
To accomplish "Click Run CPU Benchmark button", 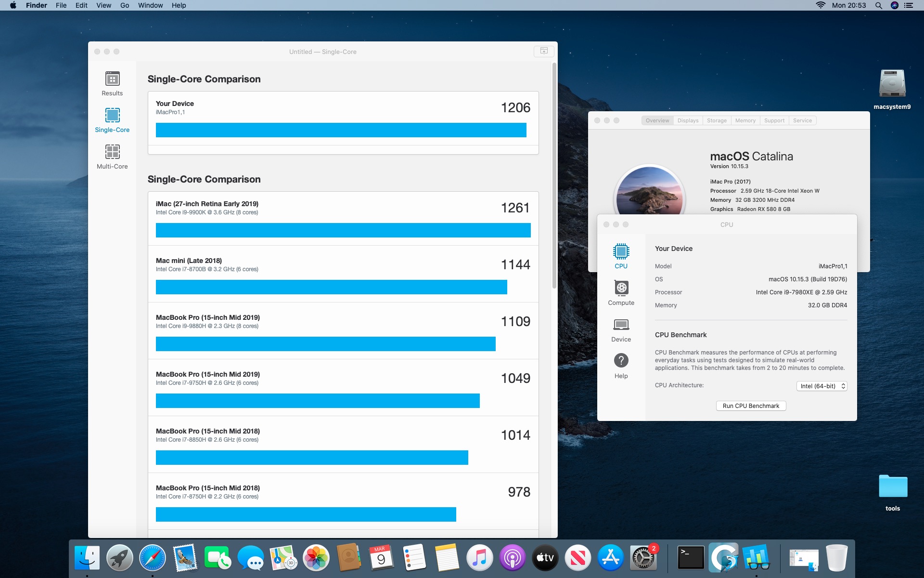I will tap(751, 406).
